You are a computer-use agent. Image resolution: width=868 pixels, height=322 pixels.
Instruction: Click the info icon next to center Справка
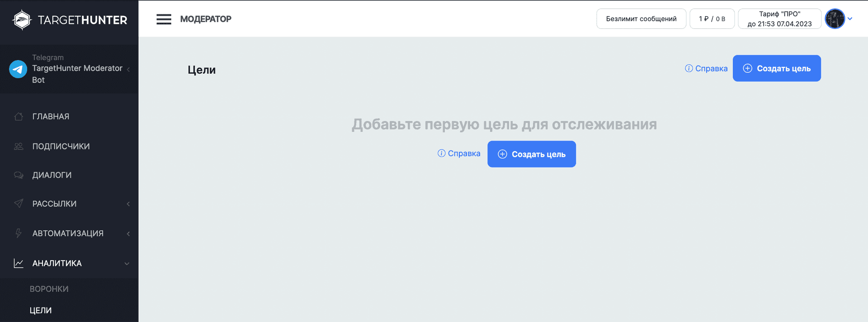click(441, 154)
